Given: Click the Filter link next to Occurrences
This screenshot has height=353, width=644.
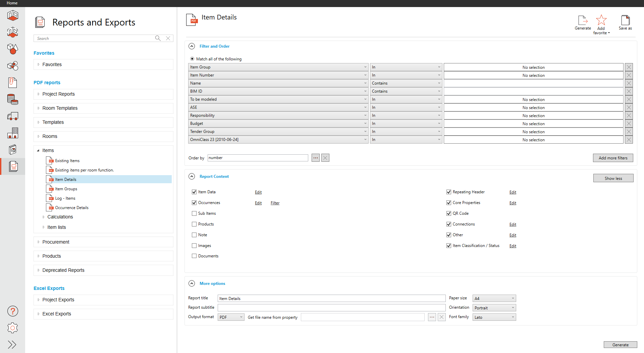Looking at the screenshot, I should tap(275, 203).
